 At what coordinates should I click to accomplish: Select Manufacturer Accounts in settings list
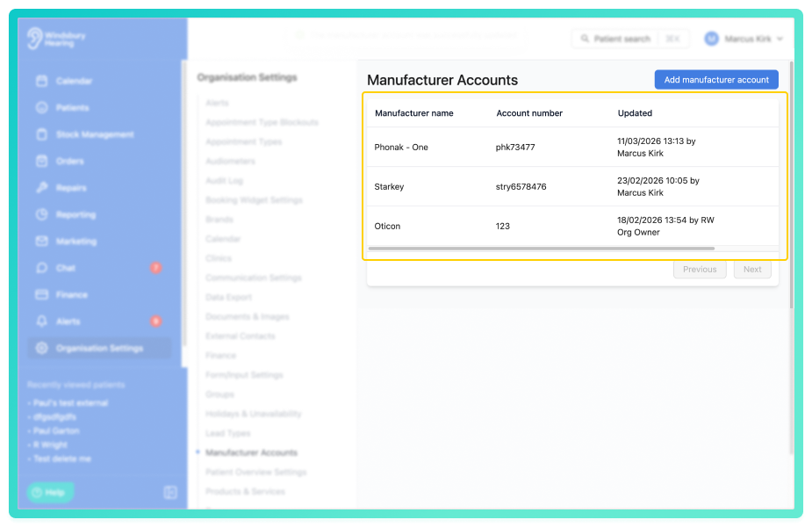point(251,453)
